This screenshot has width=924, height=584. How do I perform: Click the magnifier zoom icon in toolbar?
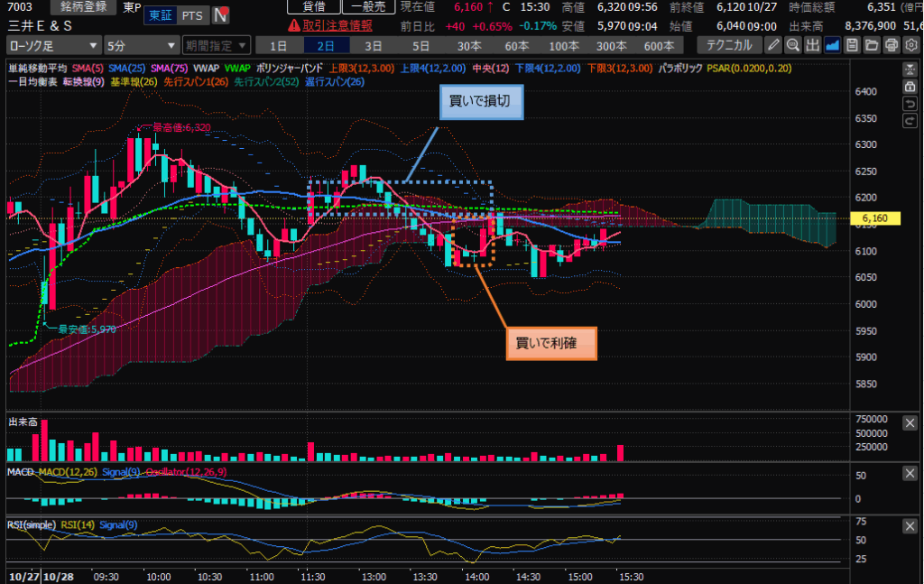click(793, 44)
